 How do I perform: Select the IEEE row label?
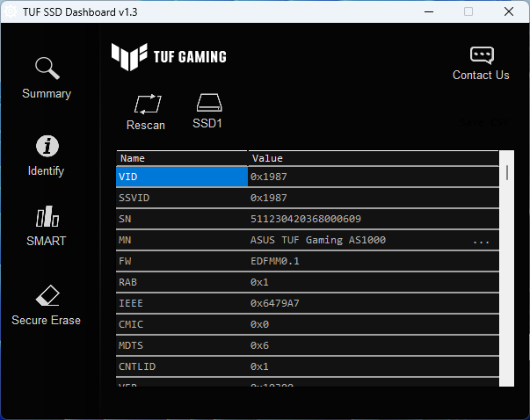(x=131, y=303)
